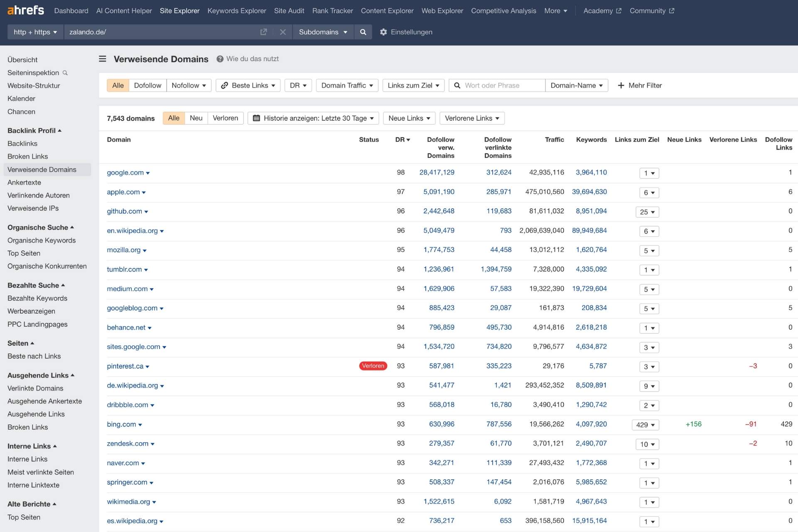Image resolution: width=798 pixels, height=532 pixels.
Task: Click apple.com dofollow domains 5,091,190
Action: coord(439,192)
